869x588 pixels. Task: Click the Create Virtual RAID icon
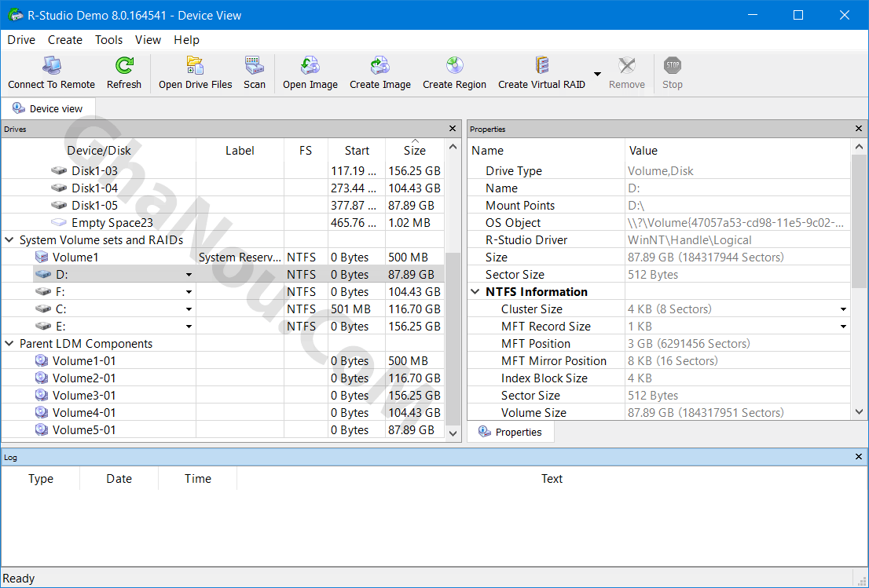541,65
